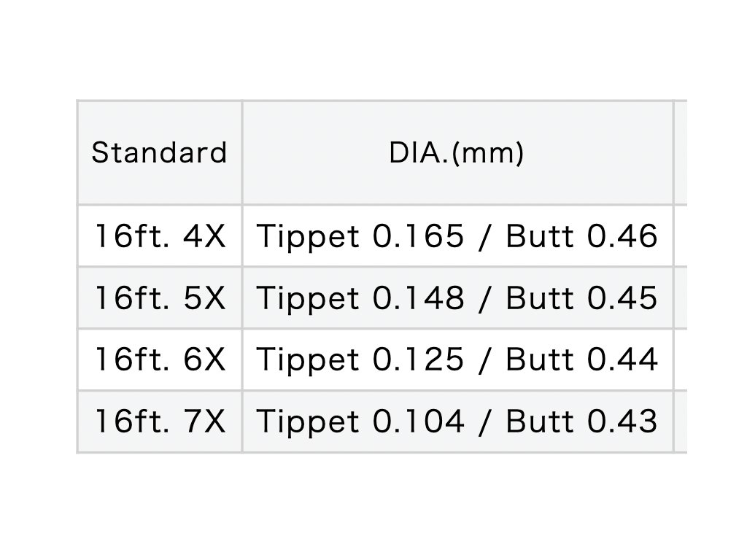747x560 pixels.
Task: Click the cut-off cell right of Butt 0.43
Action: [681, 421]
